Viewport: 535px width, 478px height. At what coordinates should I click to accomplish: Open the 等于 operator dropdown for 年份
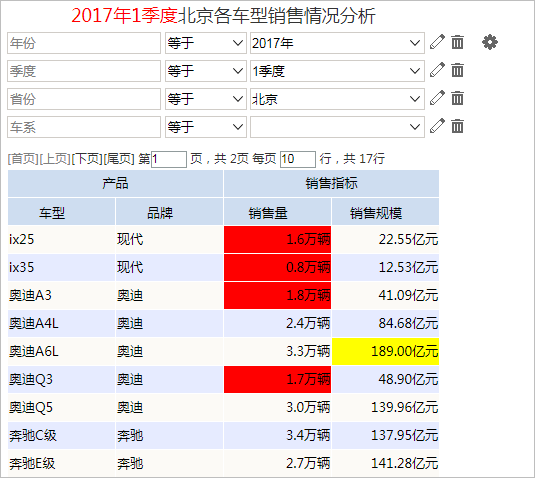point(206,43)
